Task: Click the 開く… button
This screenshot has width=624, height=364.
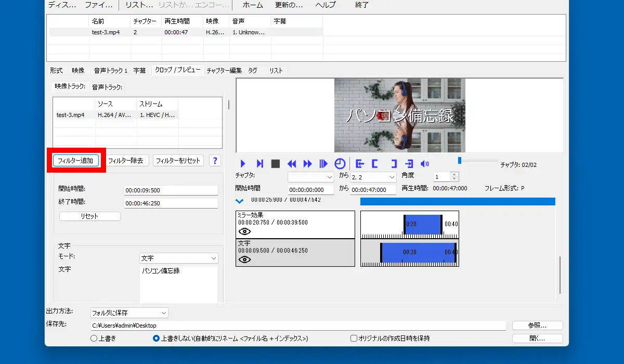Action: [537, 338]
